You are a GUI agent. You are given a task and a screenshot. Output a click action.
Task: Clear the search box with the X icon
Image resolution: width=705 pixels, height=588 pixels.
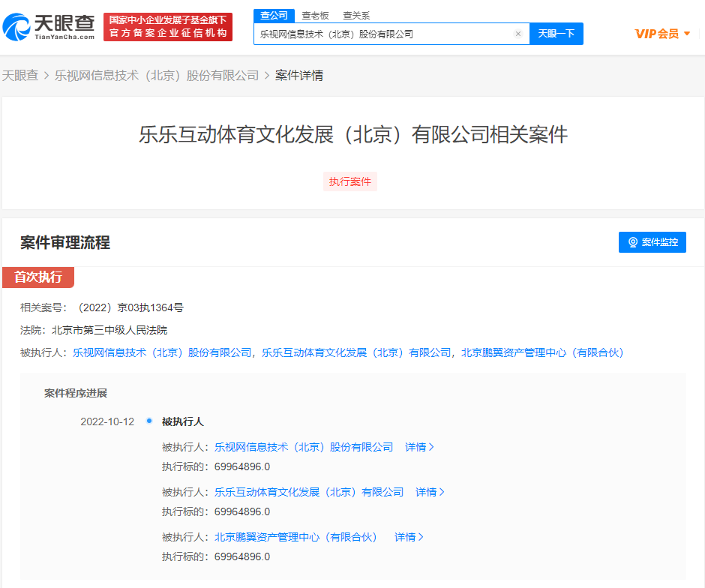(518, 34)
